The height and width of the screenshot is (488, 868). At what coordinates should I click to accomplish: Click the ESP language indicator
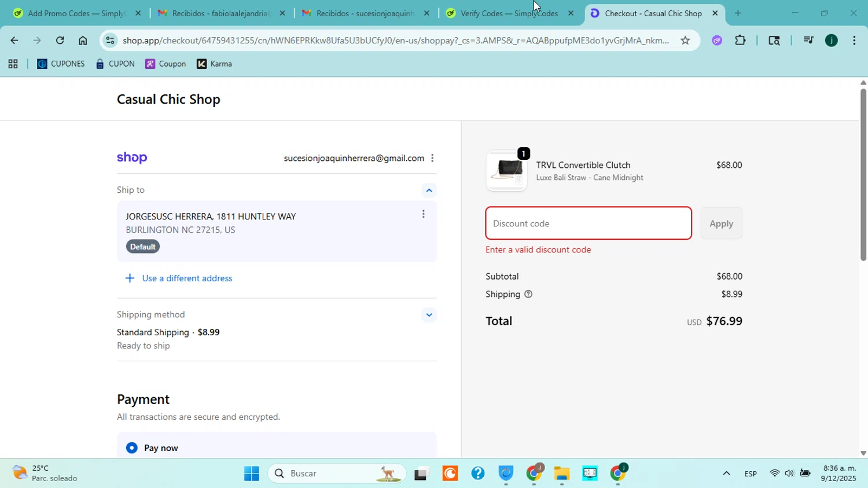[751, 474]
